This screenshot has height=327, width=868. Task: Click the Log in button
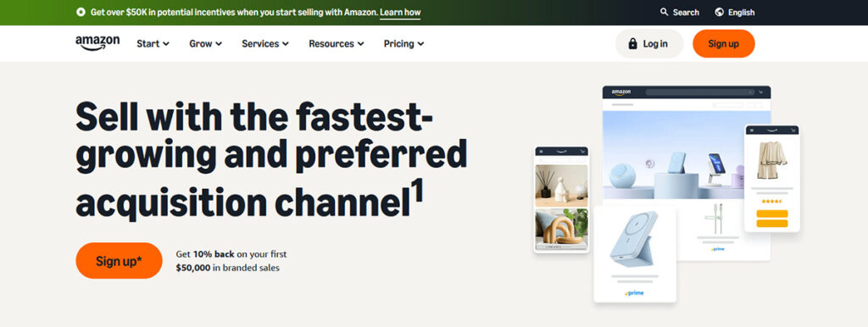(649, 44)
